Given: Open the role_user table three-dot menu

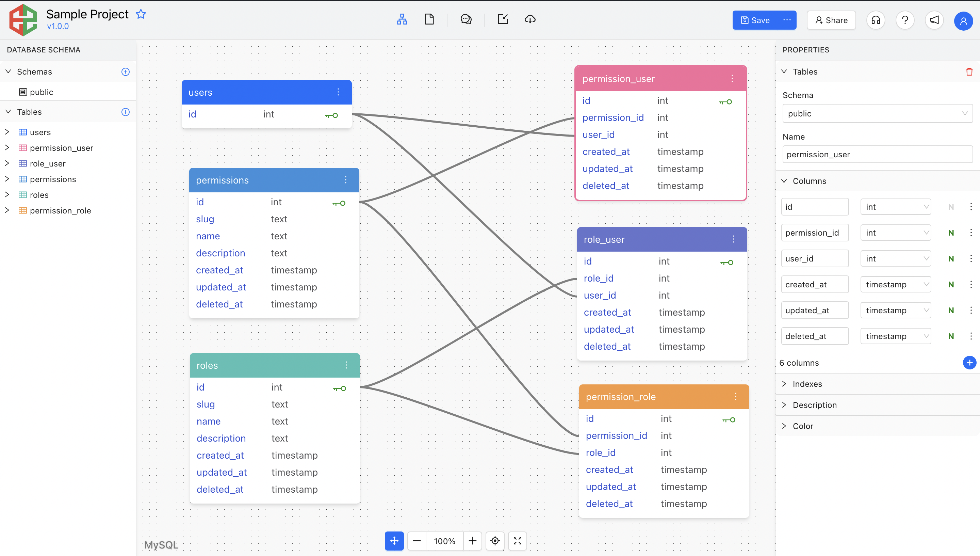Looking at the screenshot, I should click(734, 239).
